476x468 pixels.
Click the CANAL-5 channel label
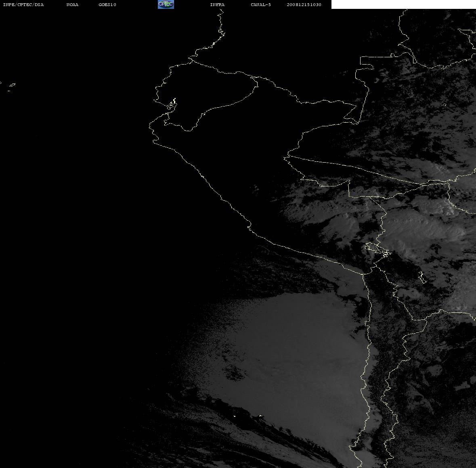pos(261,4)
